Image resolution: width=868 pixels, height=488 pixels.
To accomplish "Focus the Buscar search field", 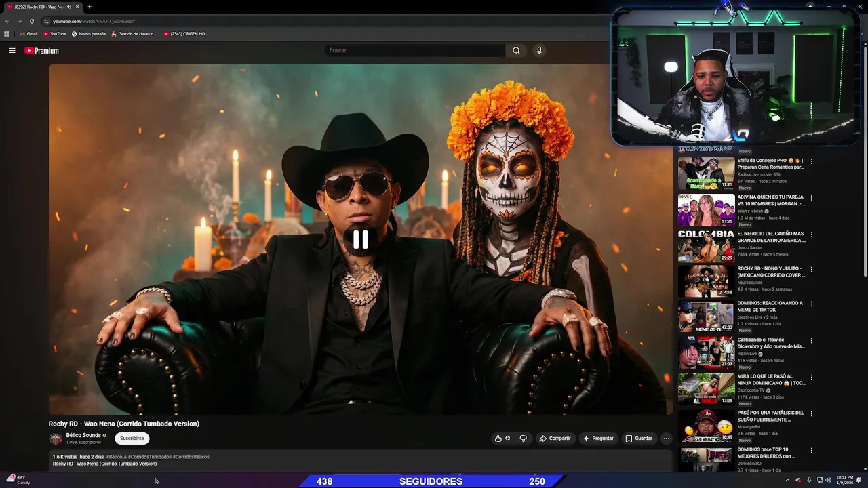I will [x=415, y=50].
